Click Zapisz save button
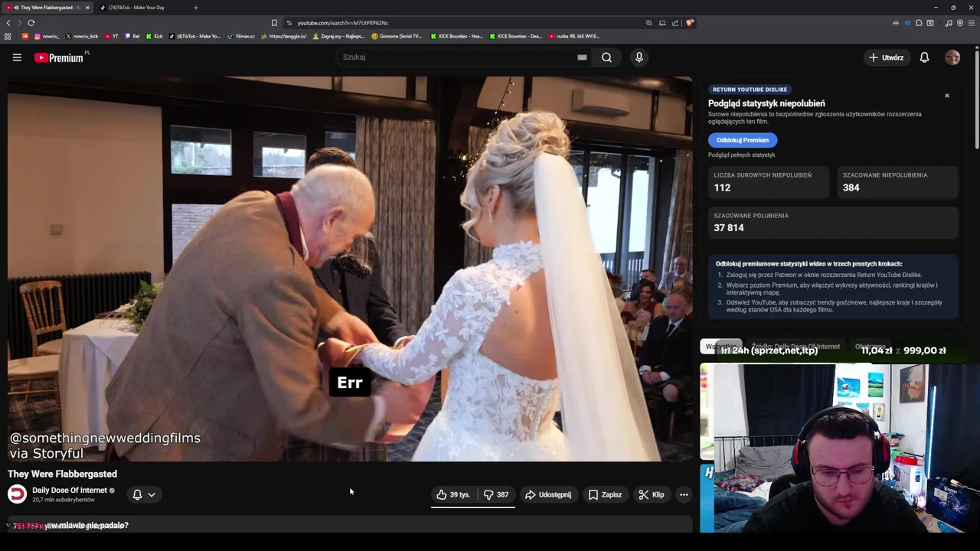 click(605, 494)
